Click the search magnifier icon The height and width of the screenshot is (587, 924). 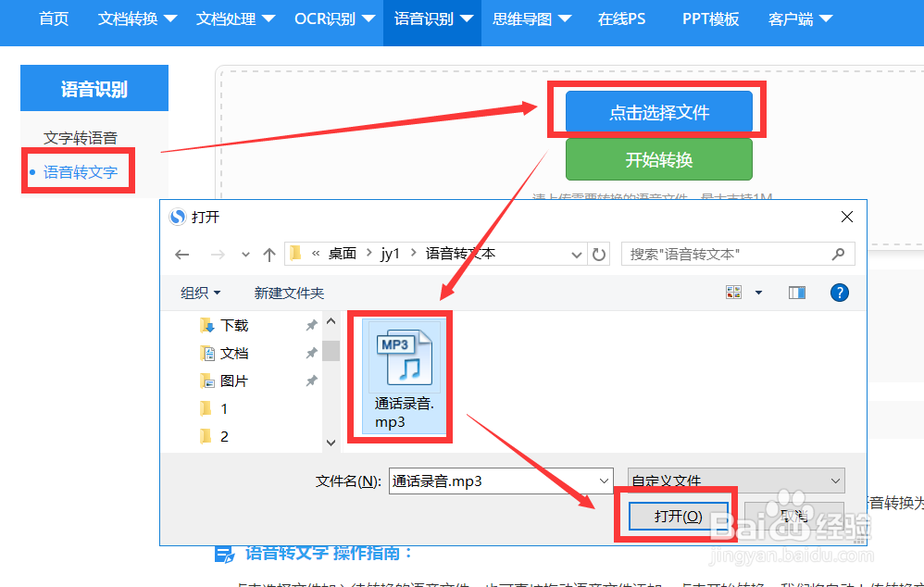pos(838,253)
